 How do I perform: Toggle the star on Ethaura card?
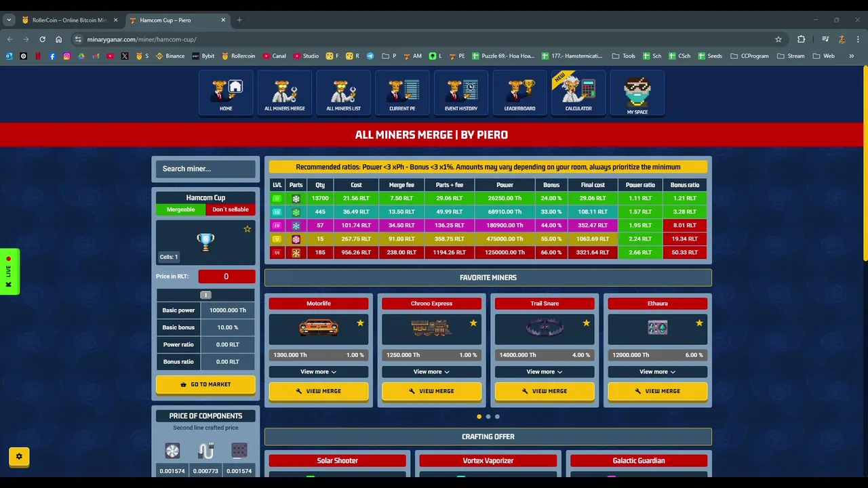[699, 323]
